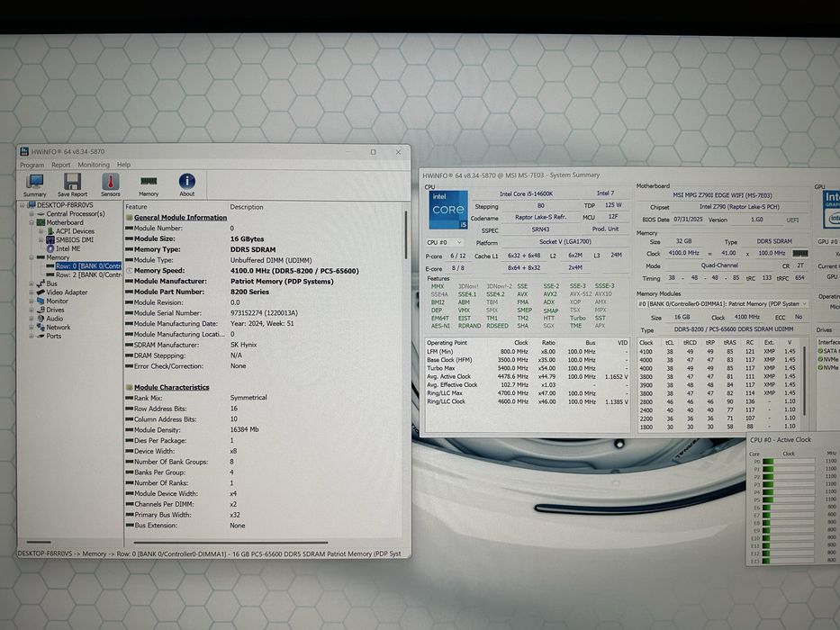Click the Feature column header

(136, 207)
